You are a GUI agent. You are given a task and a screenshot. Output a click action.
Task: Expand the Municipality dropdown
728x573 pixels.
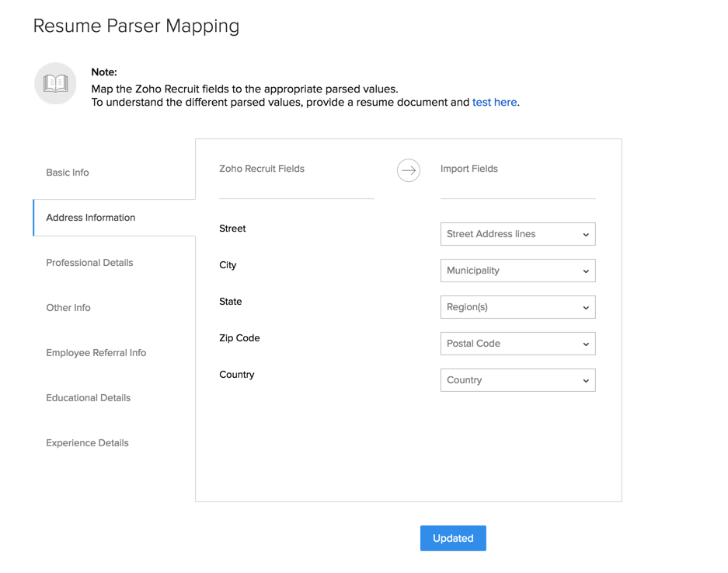[517, 271]
